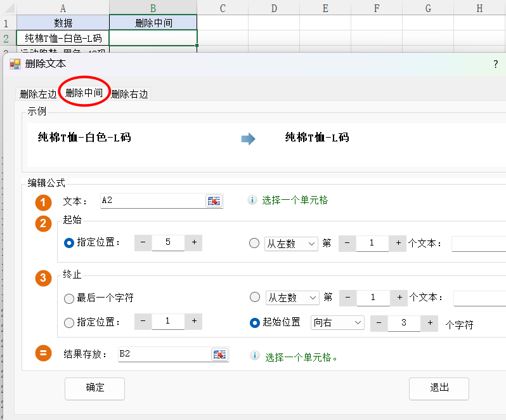This screenshot has width=506, height=420.
Task: Switch to the 删除右边 tab
Action: point(129,95)
